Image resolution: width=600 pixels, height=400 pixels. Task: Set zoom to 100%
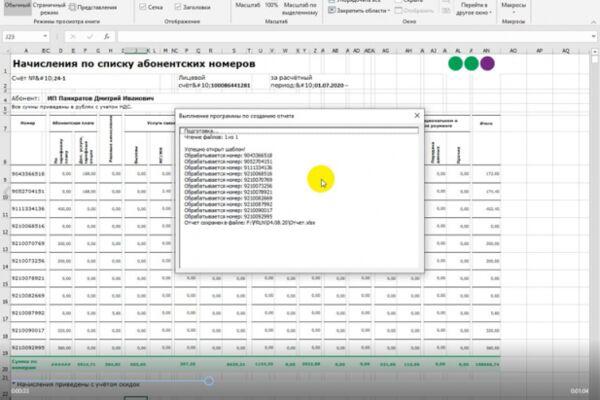coord(271,5)
